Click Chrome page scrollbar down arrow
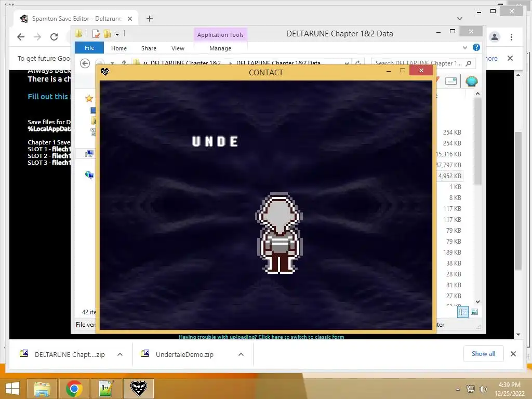532x399 pixels. pyautogui.click(x=518, y=334)
